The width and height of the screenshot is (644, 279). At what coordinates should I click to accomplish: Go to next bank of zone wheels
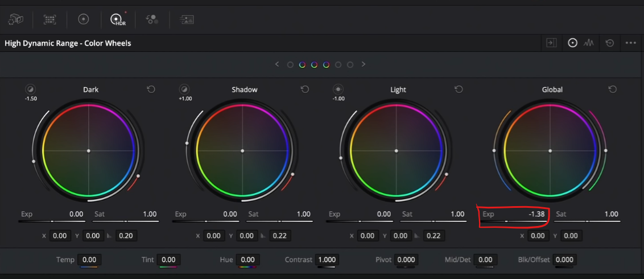(363, 64)
